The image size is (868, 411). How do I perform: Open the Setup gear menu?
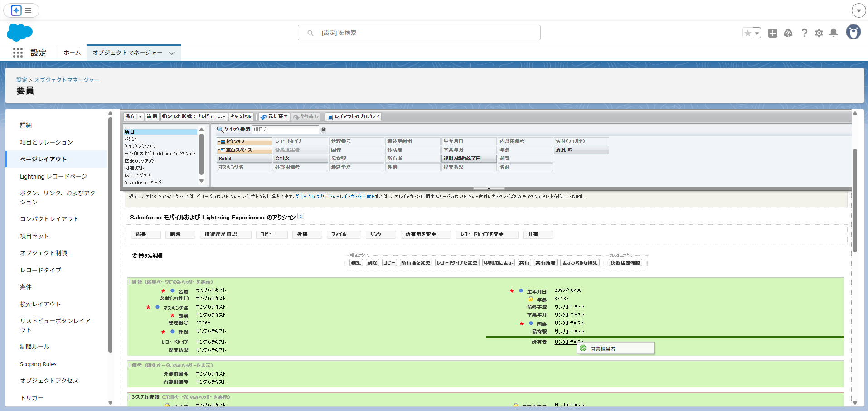819,33
